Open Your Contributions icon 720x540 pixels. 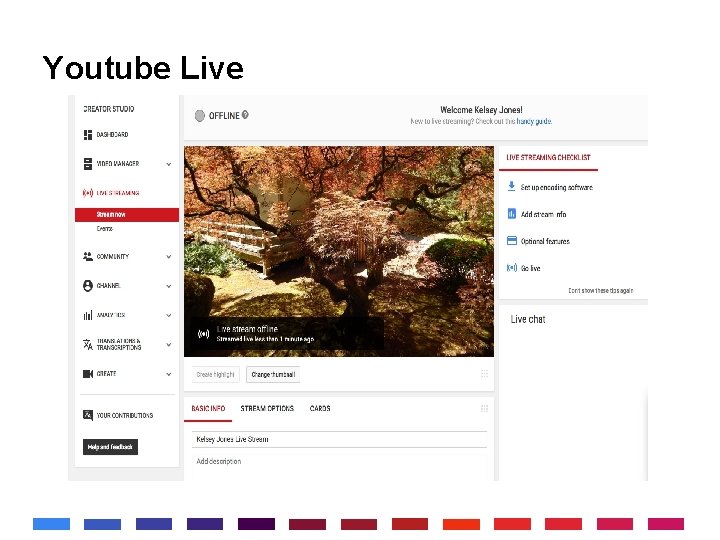click(x=88, y=415)
